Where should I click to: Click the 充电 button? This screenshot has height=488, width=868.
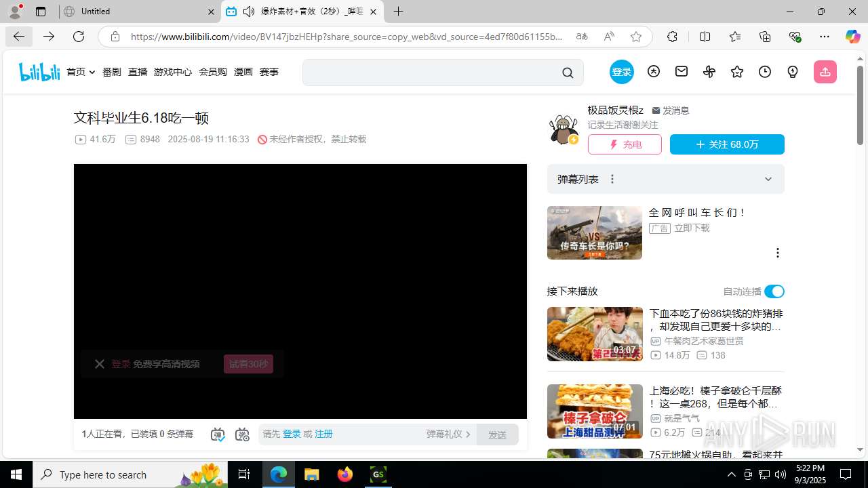pyautogui.click(x=625, y=144)
